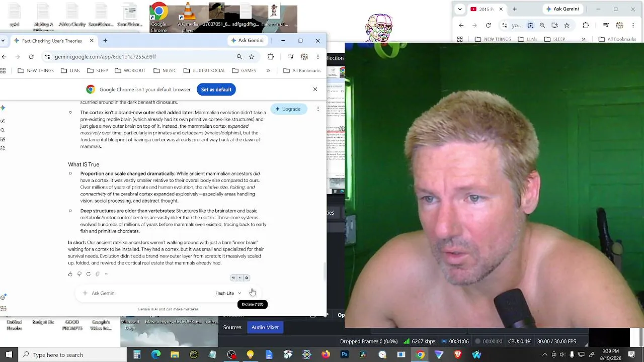Screen dimensions: 644x362
Task: Go back in the Gemini browser window
Action: pos(4,57)
